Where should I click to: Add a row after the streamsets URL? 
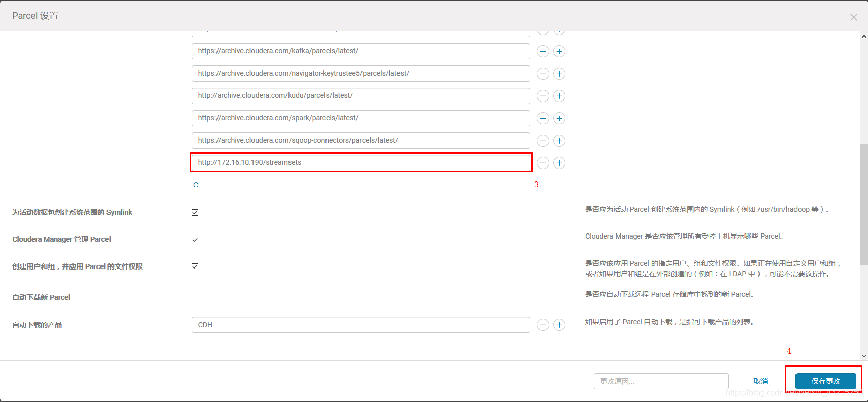tap(559, 163)
